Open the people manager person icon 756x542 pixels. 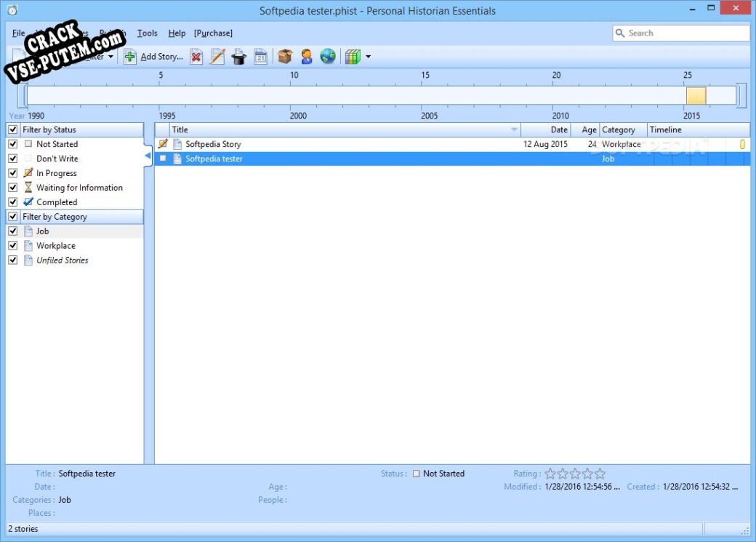coord(306,57)
